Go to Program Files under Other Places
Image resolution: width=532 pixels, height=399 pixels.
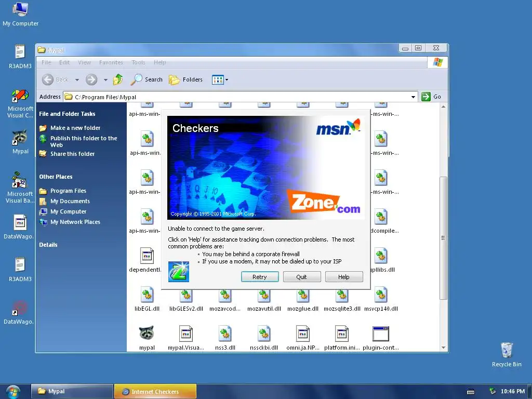tap(68, 191)
